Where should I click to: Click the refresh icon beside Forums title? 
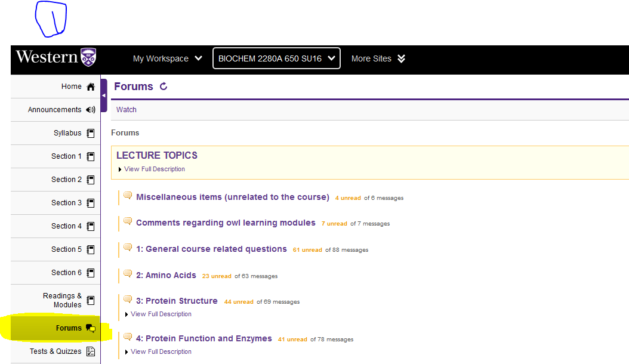point(164,87)
